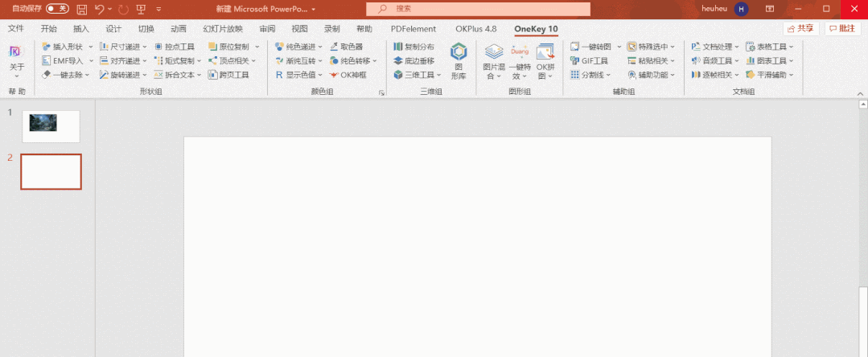The image size is (868, 357).
Task: Click the 底边垂移 tool
Action: (413, 61)
